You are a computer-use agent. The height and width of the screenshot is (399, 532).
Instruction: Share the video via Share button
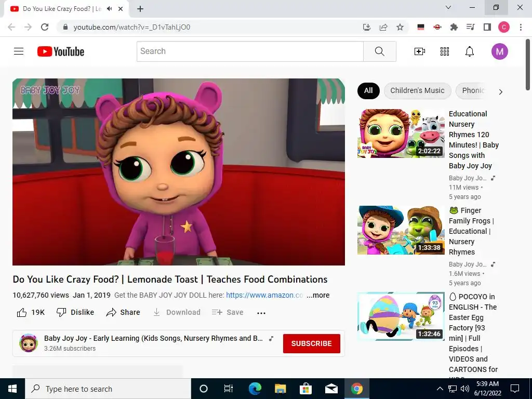(123, 312)
